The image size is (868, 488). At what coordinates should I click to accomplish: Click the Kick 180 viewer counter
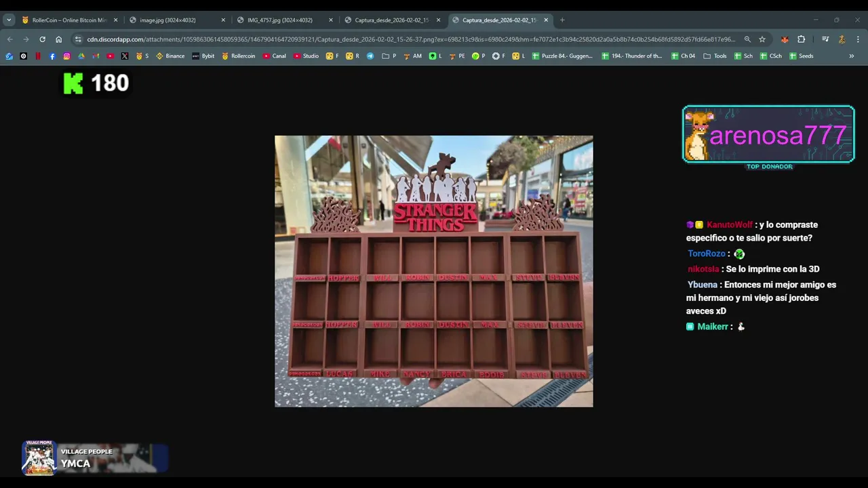96,83
